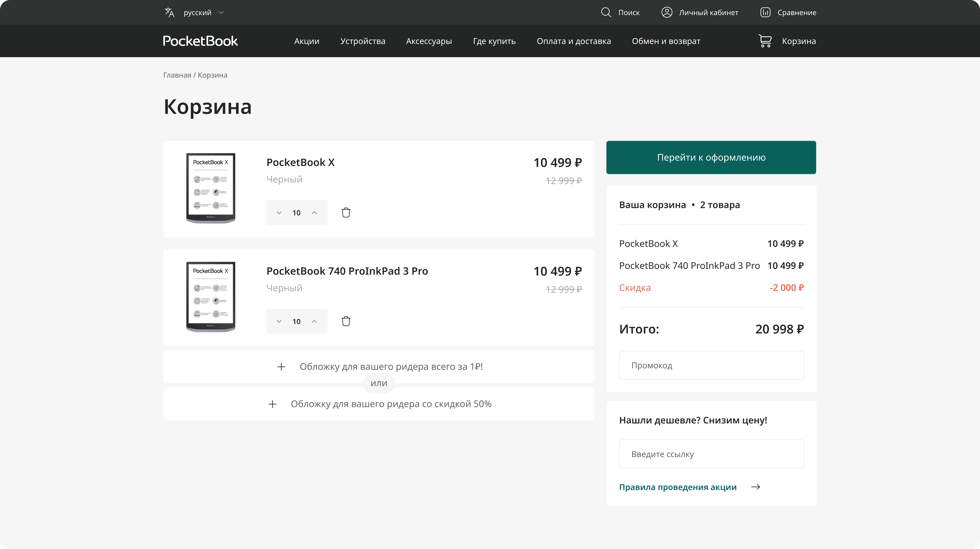980x549 pixels.
Task: Click PocketBook X in the cart summary
Action: [x=649, y=244]
